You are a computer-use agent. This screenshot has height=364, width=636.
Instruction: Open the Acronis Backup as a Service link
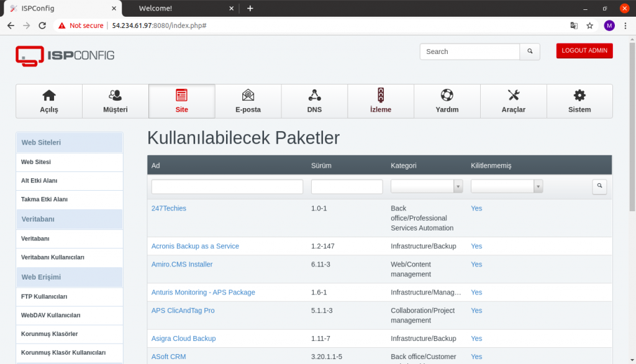195,246
